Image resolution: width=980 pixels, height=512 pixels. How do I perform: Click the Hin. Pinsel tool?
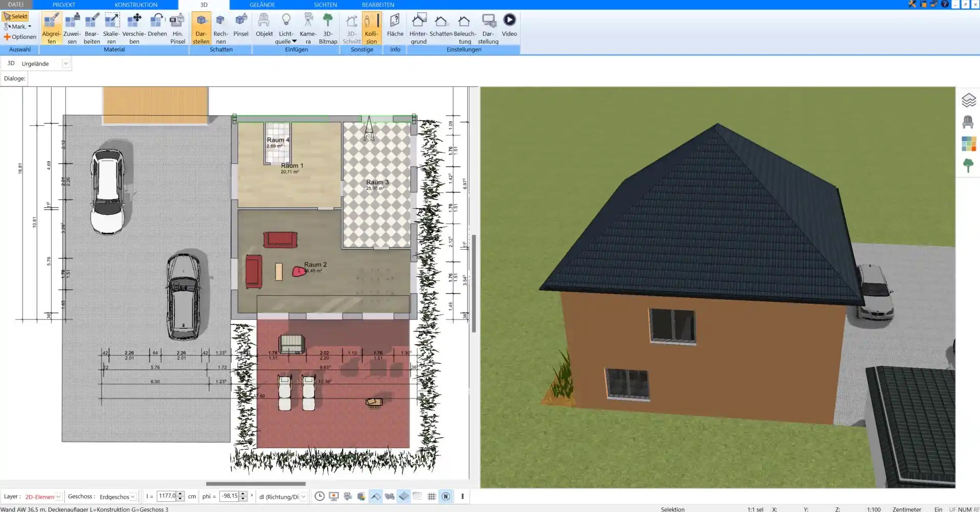[x=177, y=28]
